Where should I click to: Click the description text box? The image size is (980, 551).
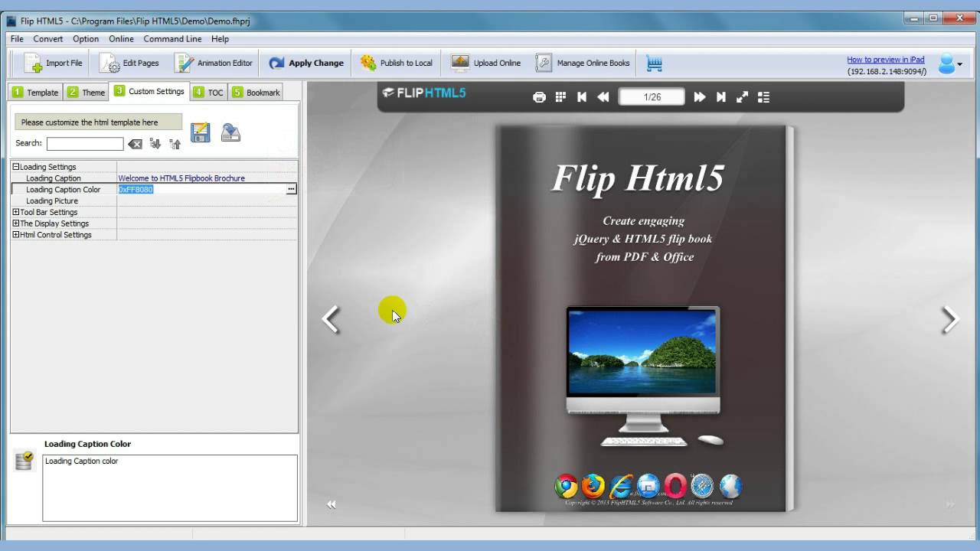click(170, 488)
